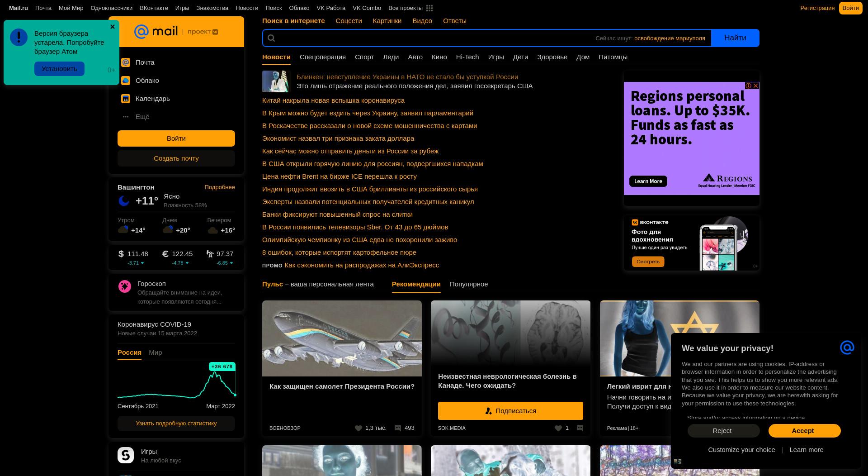Open news about Китай коронавируса

point(333,100)
